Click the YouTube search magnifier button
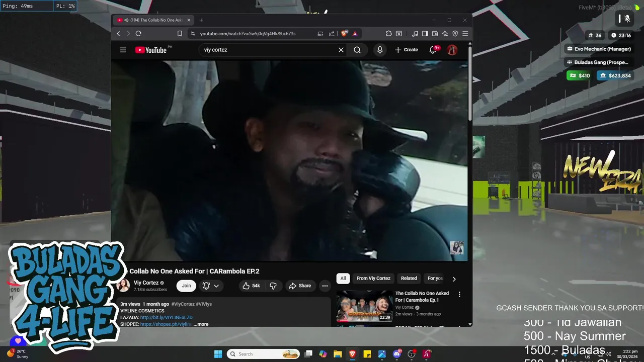 pyautogui.click(x=357, y=50)
